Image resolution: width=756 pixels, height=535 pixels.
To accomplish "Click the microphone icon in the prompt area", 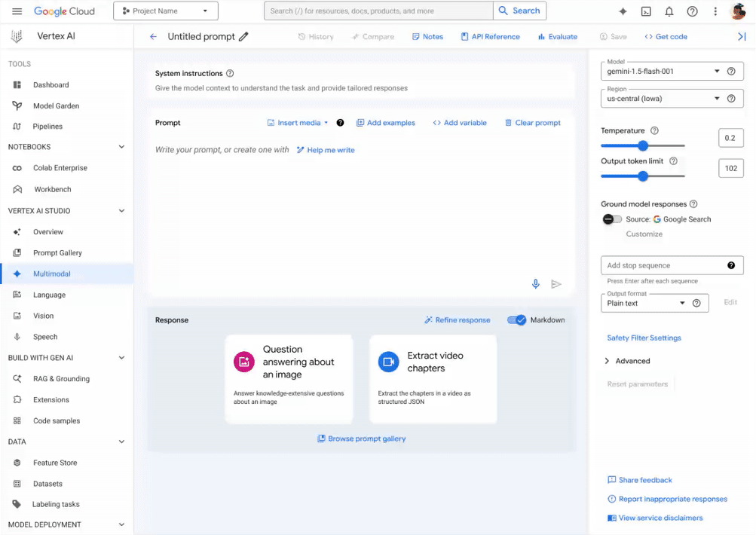I will coord(536,284).
